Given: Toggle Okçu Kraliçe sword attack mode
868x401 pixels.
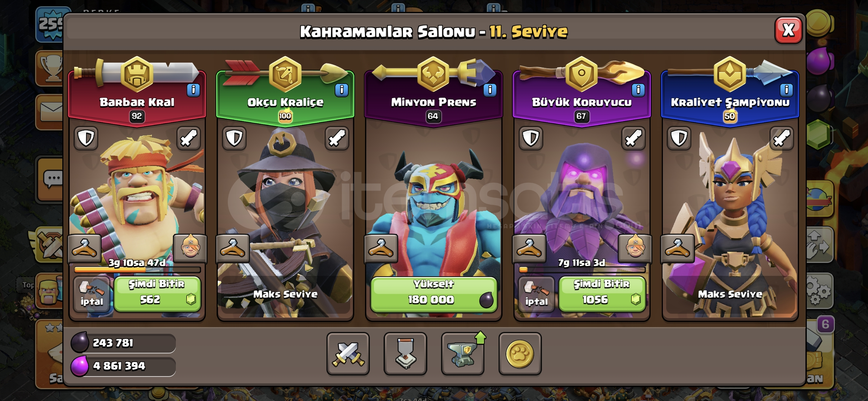Looking at the screenshot, I should tap(337, 138).
